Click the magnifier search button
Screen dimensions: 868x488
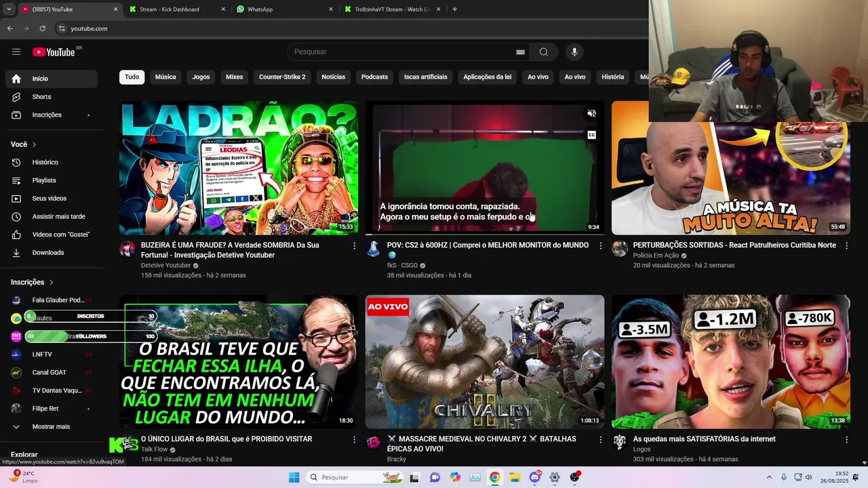(x=544, y=52)
